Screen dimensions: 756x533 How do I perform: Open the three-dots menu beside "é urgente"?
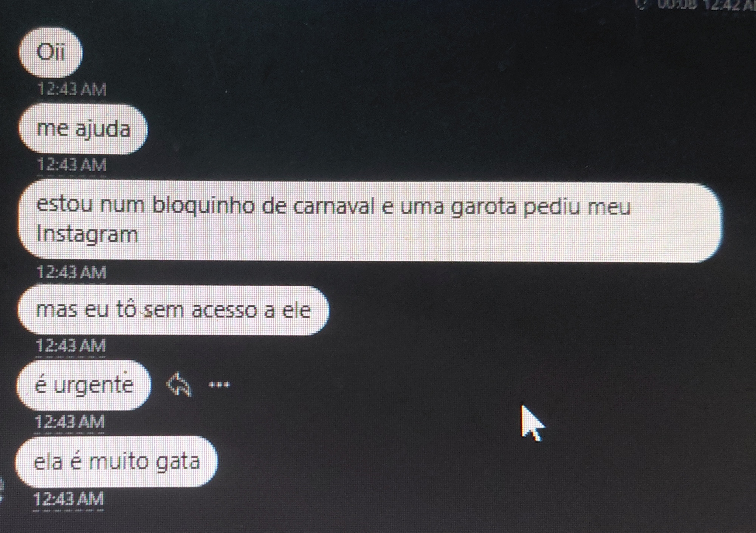(x=219, y=385)
